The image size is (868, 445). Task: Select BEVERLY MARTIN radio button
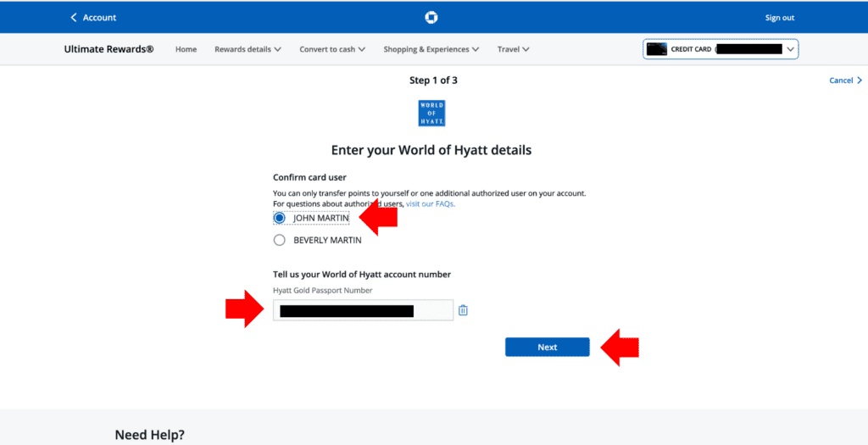click(280, 240)
